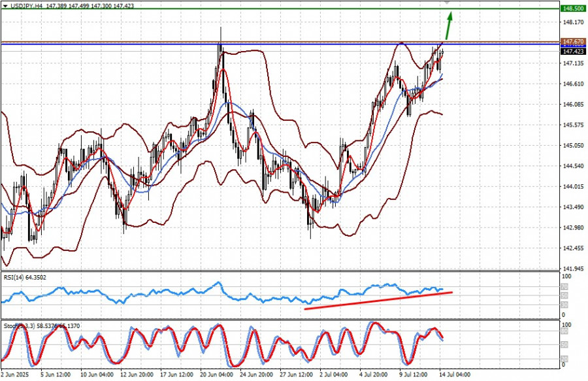Viewport: 588px width, 381px height.
Task: Select the brown 147.670 price label
Action: [573, 41]
